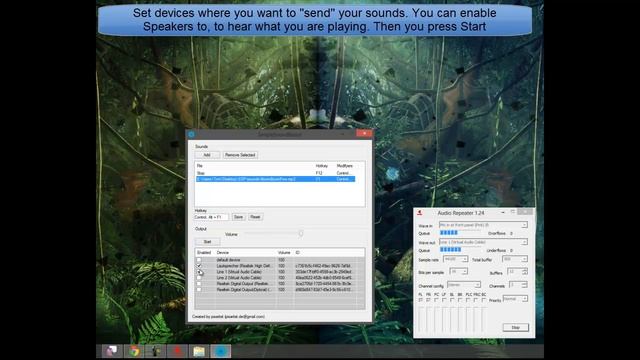Viewport: 640px width, 360px height.
Task: Open the Priority dropdown
Action: [x=515, y=299]
